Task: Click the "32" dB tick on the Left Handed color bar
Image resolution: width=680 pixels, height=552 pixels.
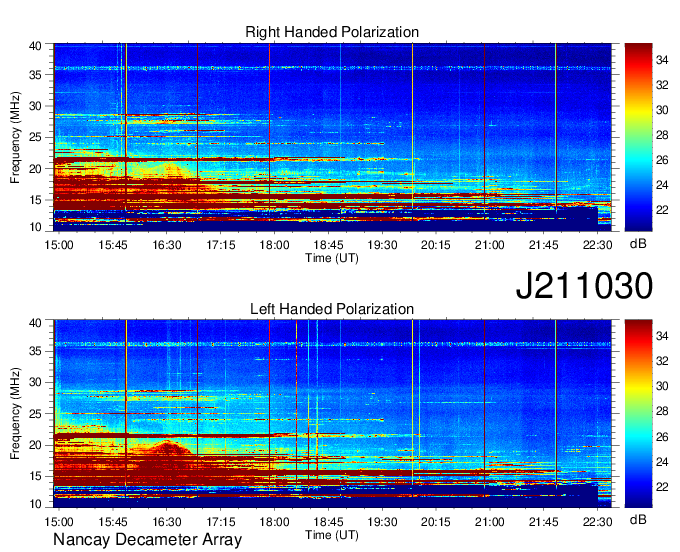Action: (662, 361)
